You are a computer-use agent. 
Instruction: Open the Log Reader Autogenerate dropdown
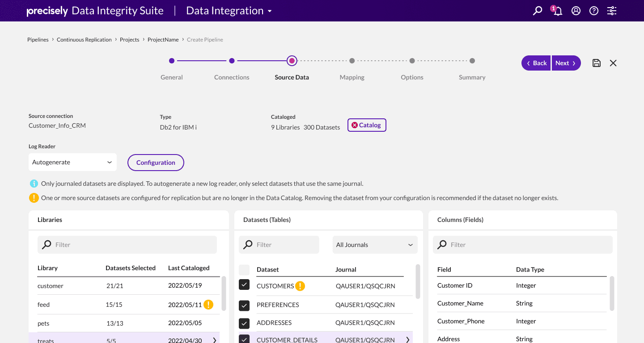click(x=72, y=162)
